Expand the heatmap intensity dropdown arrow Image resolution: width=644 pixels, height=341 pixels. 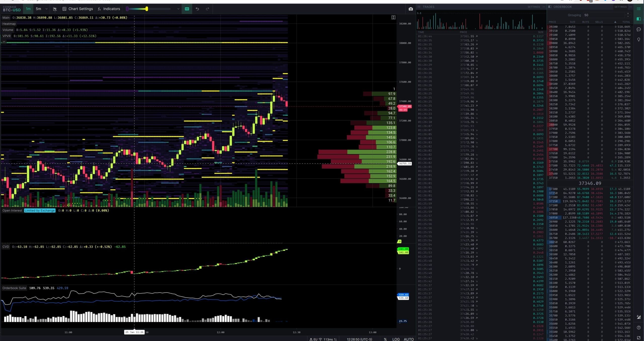[178, 9]
